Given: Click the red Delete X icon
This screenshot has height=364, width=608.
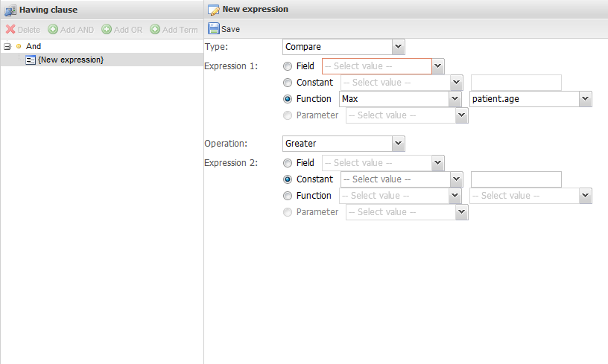Looking at the screenshot, I should pyautogui.click(x=10, y=30).
